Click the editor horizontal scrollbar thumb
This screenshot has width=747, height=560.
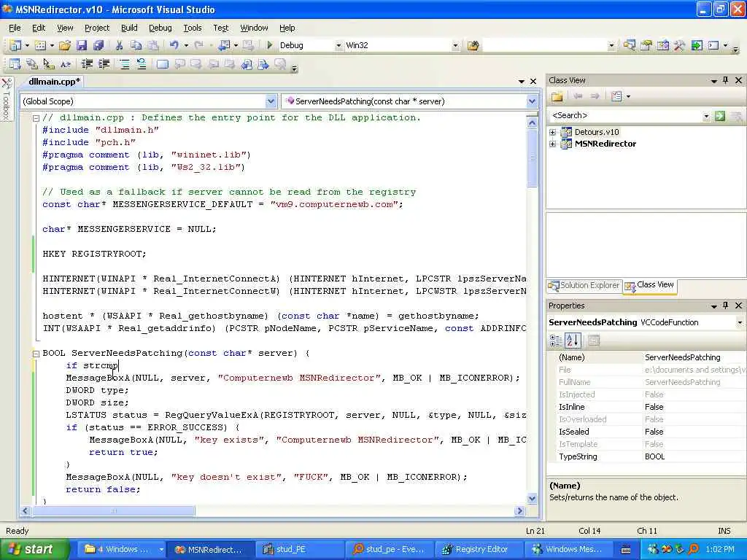113,511
